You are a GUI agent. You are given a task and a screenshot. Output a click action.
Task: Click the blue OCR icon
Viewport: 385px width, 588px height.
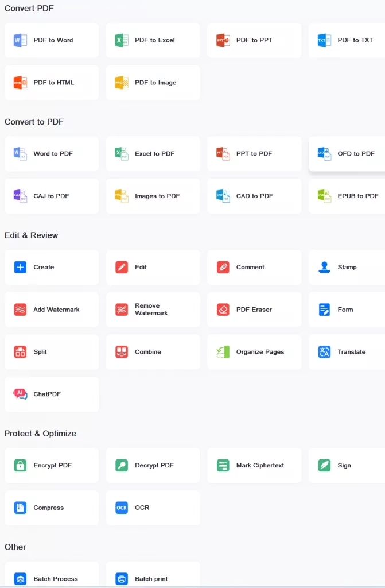(122, 508)
